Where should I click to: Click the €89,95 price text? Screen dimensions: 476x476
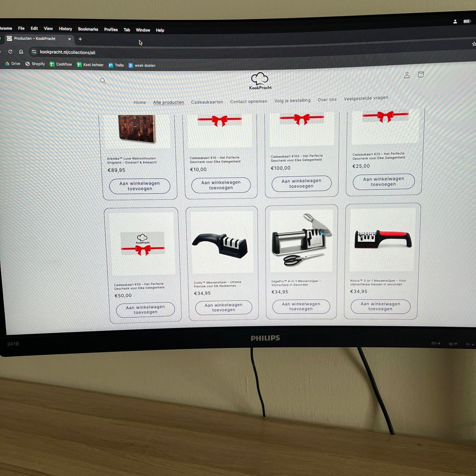coord(116,170)
